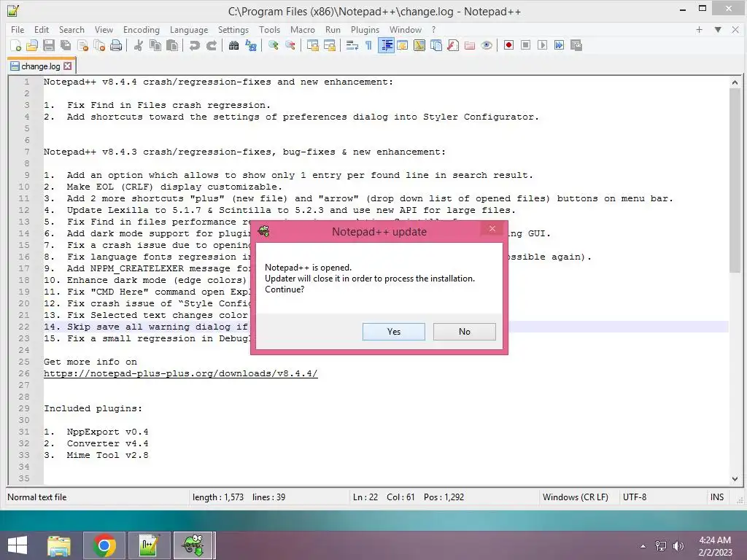
Task: Paste clipboard using toolbar icon
Action: click(x=172, y=45)
